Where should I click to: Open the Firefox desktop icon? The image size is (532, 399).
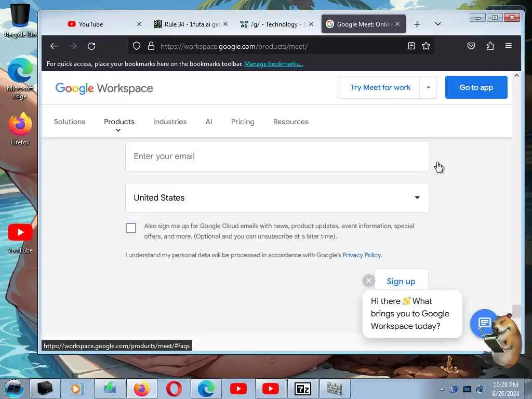(x=20, y=129)
